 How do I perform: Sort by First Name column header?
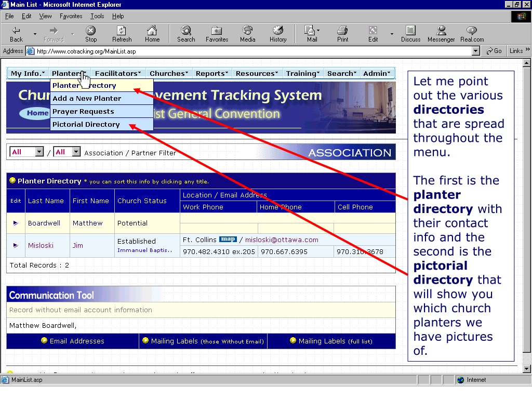90,201
